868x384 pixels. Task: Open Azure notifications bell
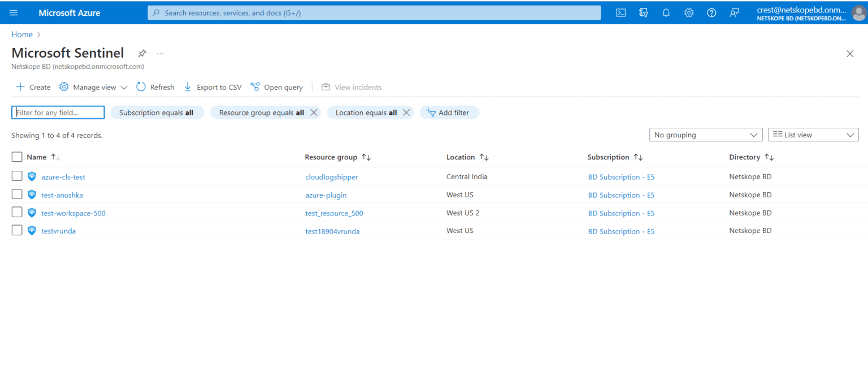(666, 12)
